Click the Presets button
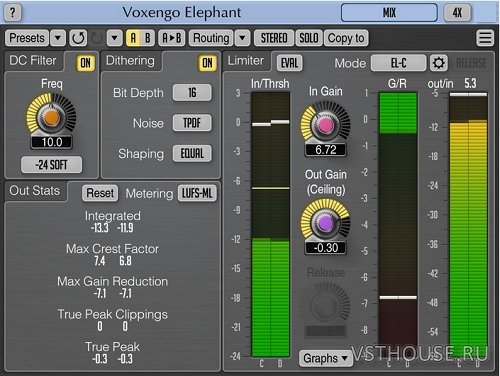 (27, 38)
